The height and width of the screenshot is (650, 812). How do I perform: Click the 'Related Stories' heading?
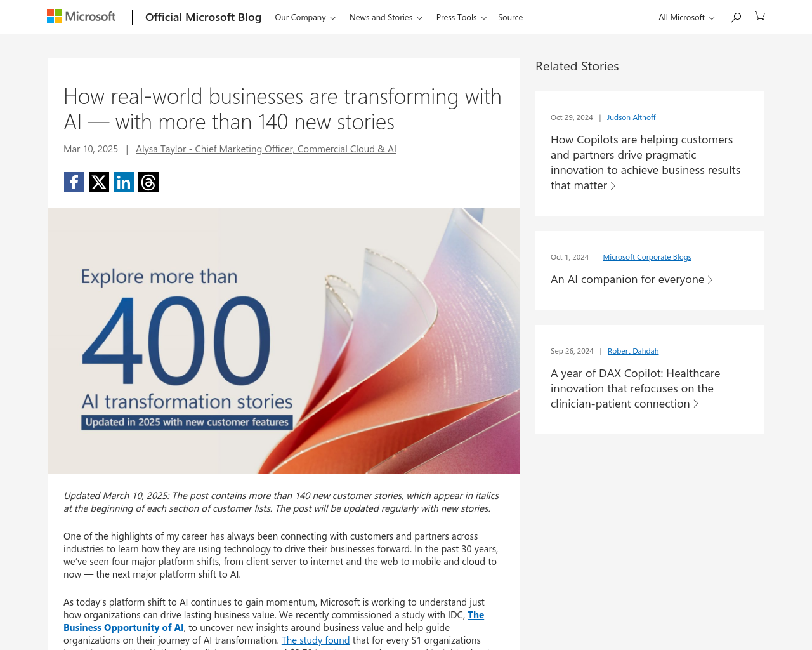point(577,66)
